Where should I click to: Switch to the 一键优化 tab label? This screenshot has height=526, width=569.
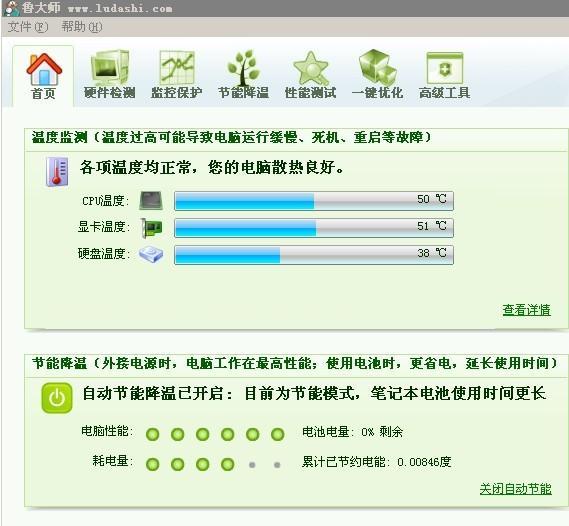click(377, 93)
